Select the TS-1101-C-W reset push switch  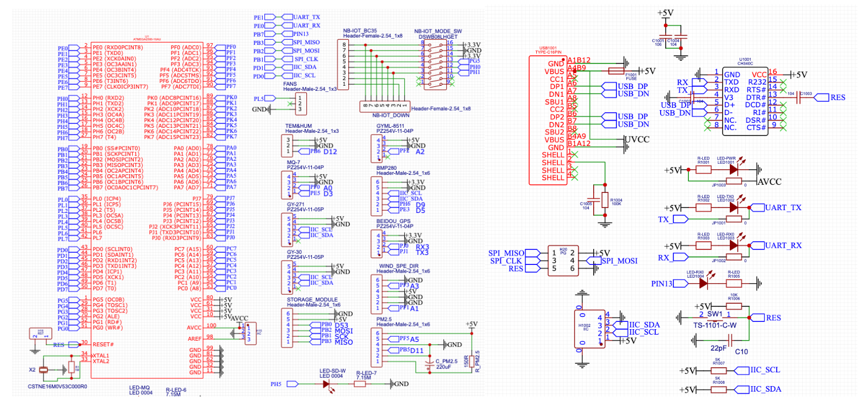(715, 318)
